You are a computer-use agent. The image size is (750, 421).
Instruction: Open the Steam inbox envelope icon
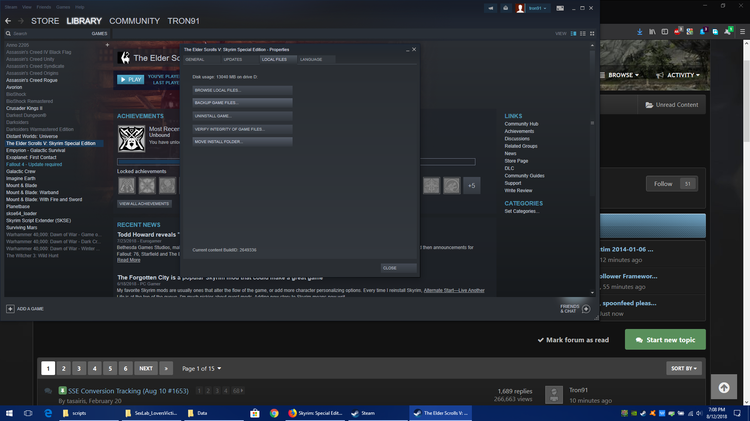[505, 8]
